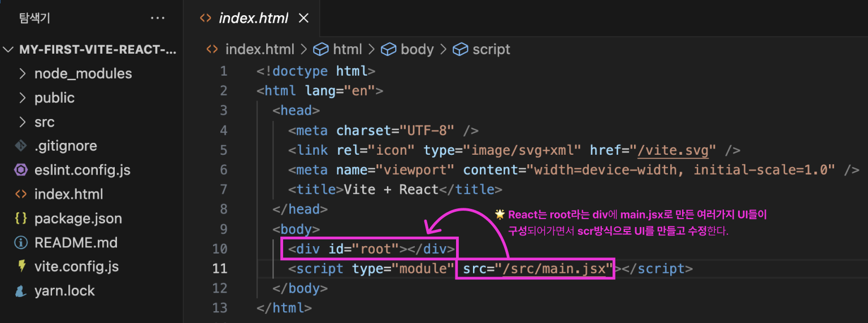Click line number 5 in the gutter

[x=224, y=150]
